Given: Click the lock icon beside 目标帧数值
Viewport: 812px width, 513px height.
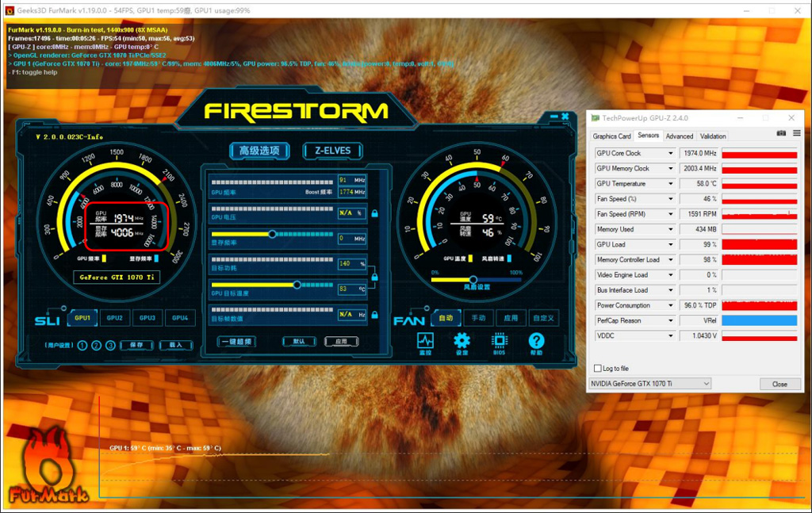Looking at the screenshot, I should pyautogui.click(x=374, y=315).
